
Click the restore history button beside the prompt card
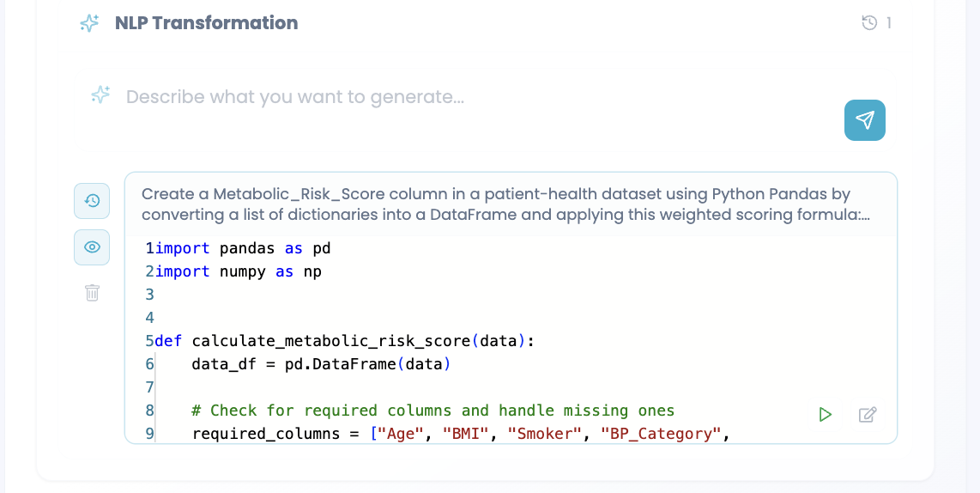click(x=92, y=201)
